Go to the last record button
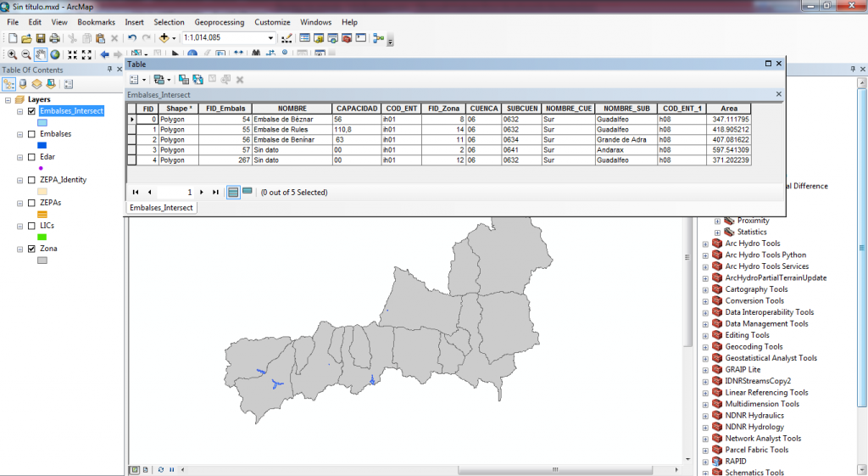Screen dimensions: 868x476 tap(215, 193)
